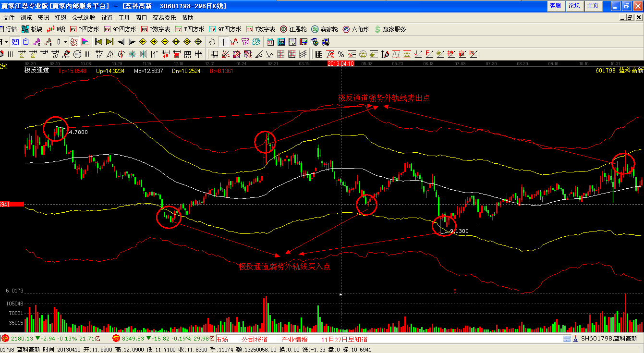This screenshot has height=353, width=644.
Task: Toggle the crosshair cursor mode
Action: pyautogui.click(x=223, y=42)
